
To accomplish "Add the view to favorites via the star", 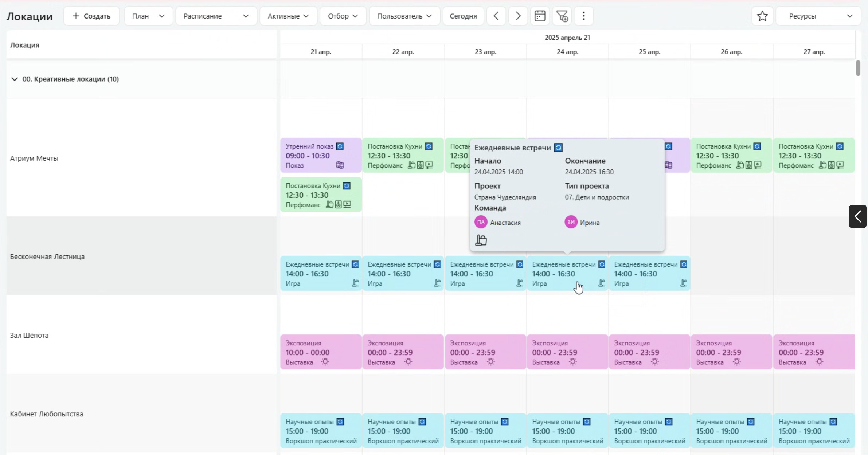I will (x=762, y=16).
